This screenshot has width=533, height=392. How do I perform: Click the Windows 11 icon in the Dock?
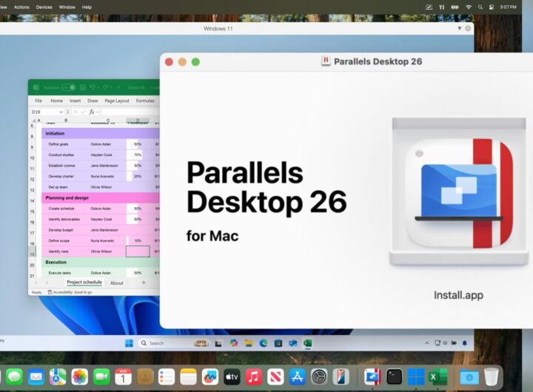(x=416, y=376)
